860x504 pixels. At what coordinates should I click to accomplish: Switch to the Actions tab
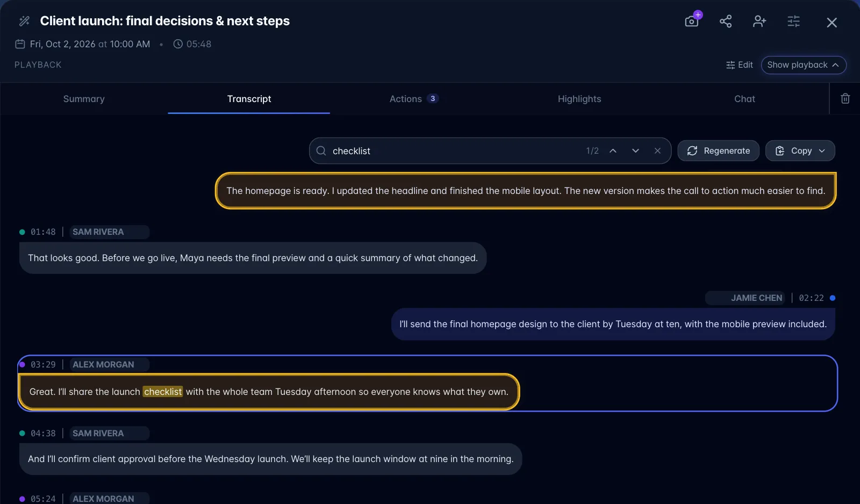click(414, 99)
